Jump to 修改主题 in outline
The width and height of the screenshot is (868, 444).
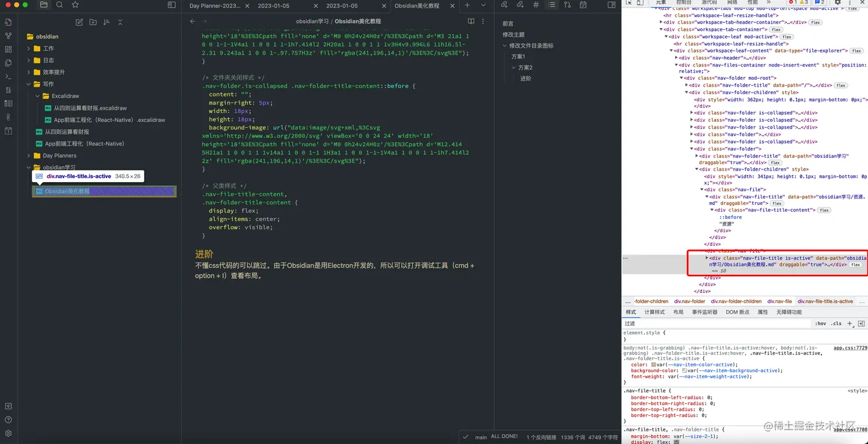coord(514,34)
